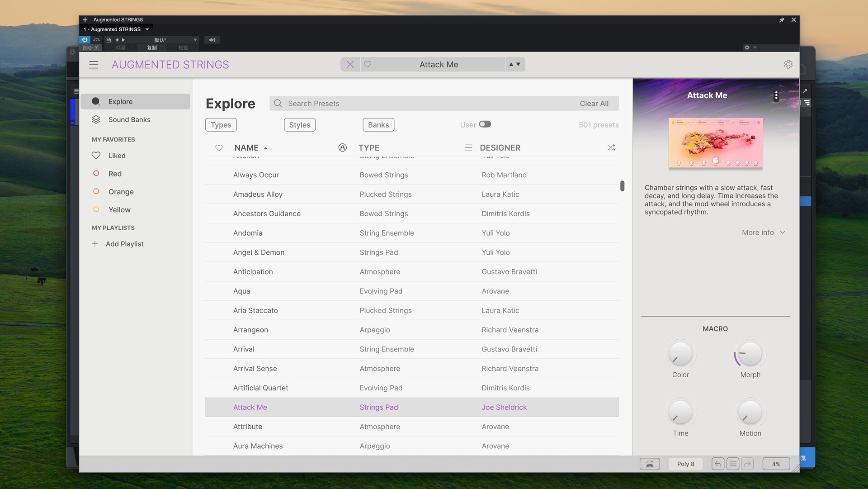Screen dimensions: 868x489
Task: Click the Time macro knob
Action: [x=680, y=412]
